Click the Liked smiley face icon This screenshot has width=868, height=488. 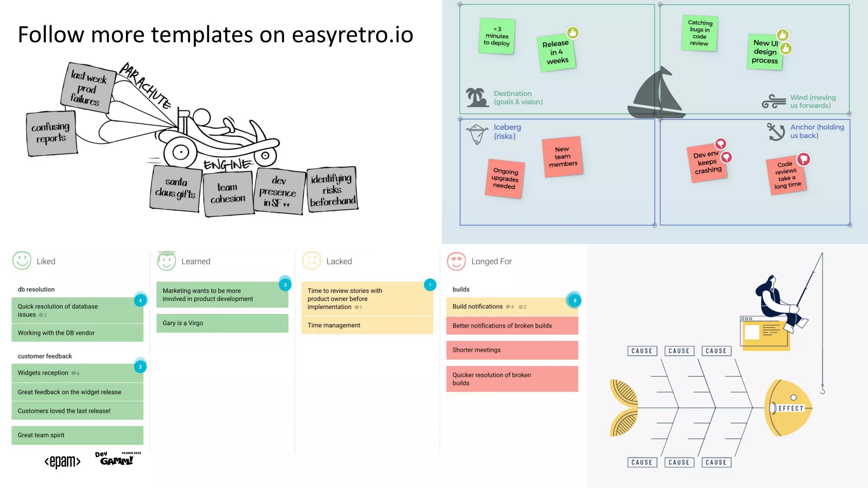click(22, 261)
